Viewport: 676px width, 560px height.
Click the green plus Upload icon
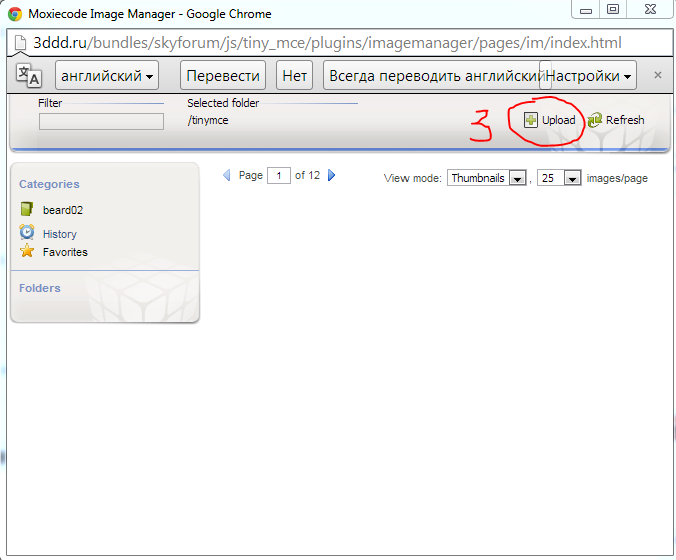(x=531, y=120)
